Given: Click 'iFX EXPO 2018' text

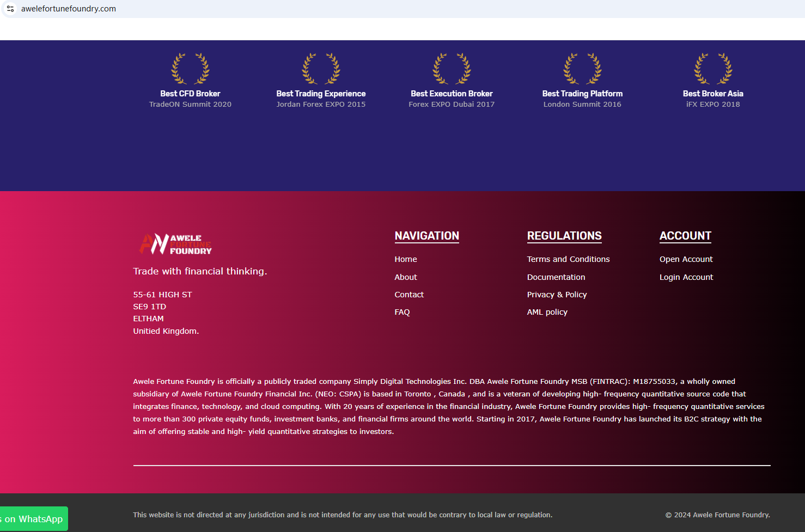Looking at the screenshot, I should [713, 105].
